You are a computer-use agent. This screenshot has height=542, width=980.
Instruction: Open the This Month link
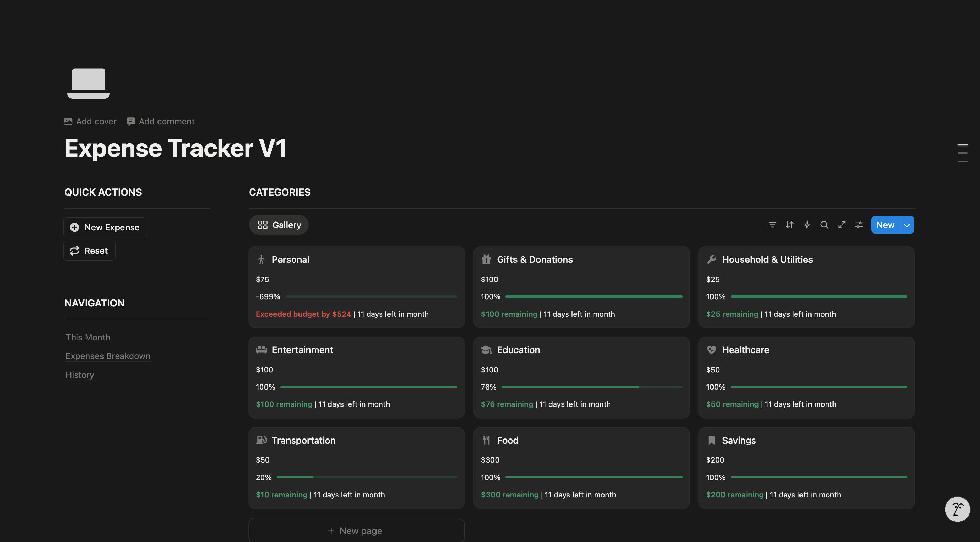(88, 337)
